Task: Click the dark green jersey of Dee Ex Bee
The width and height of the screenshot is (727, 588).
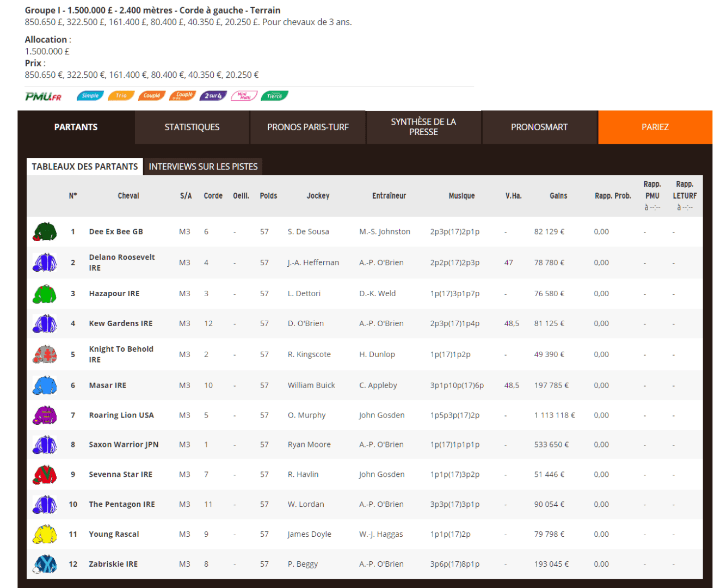Action: pyautogui.click(x=45, y=232)
